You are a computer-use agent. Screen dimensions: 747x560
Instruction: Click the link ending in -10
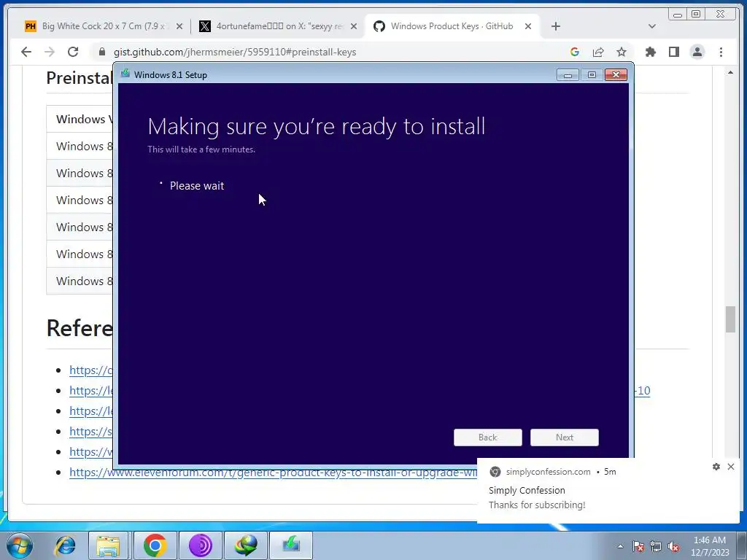pos(642,391)
